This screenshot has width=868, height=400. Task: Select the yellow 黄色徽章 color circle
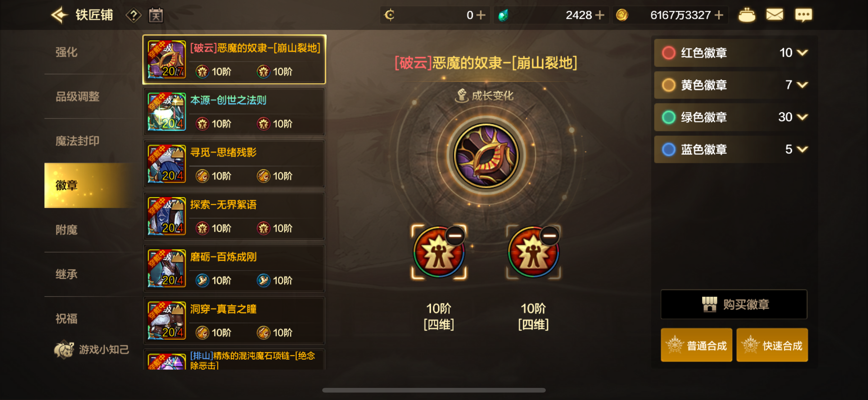[668, 85]
